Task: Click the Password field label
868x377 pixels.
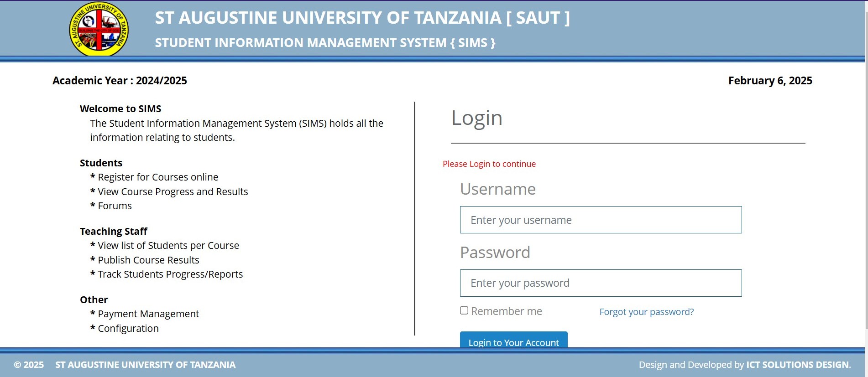Action: [x=495, y=252]
